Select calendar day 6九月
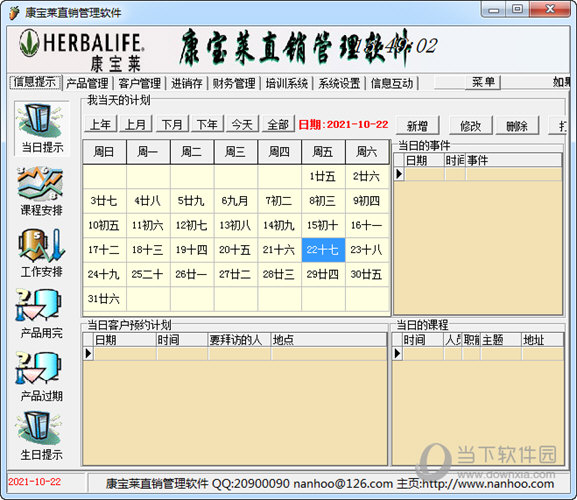 (235, 201)
